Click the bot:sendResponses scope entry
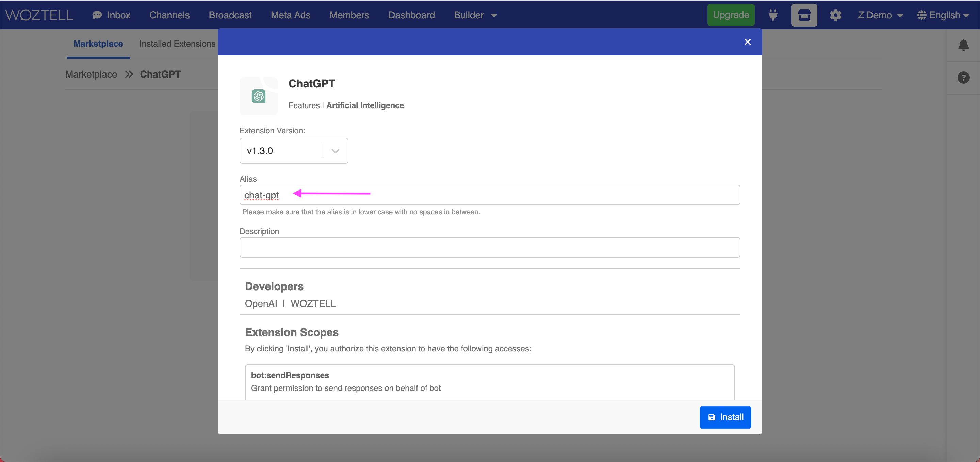Viewport: 980px width, 462px height. 490,382
